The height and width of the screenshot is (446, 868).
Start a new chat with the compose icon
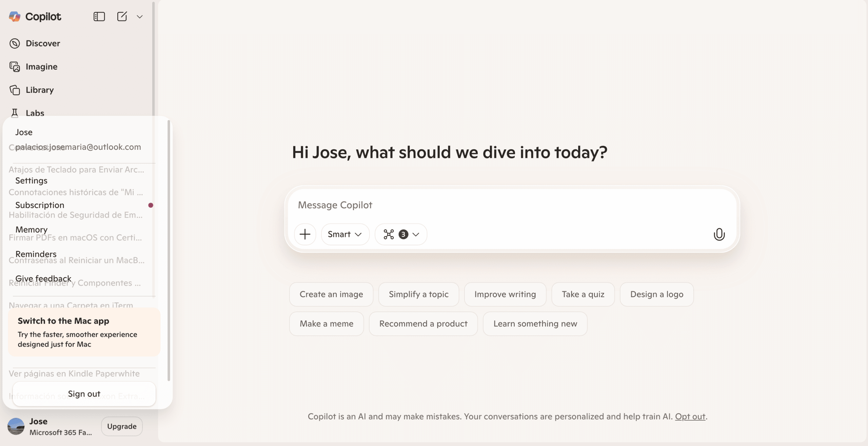(122, 16)
